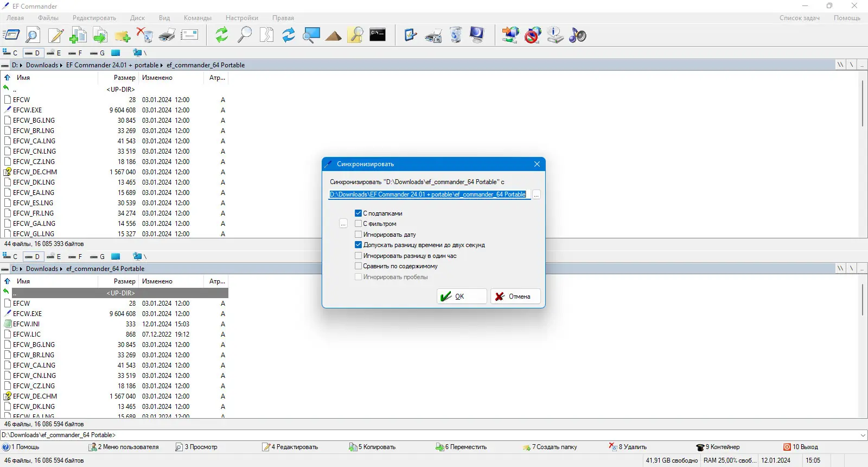Click the printer icon beside the envelope
Viewport: 868px width, 467px height.
click(167, 35)
